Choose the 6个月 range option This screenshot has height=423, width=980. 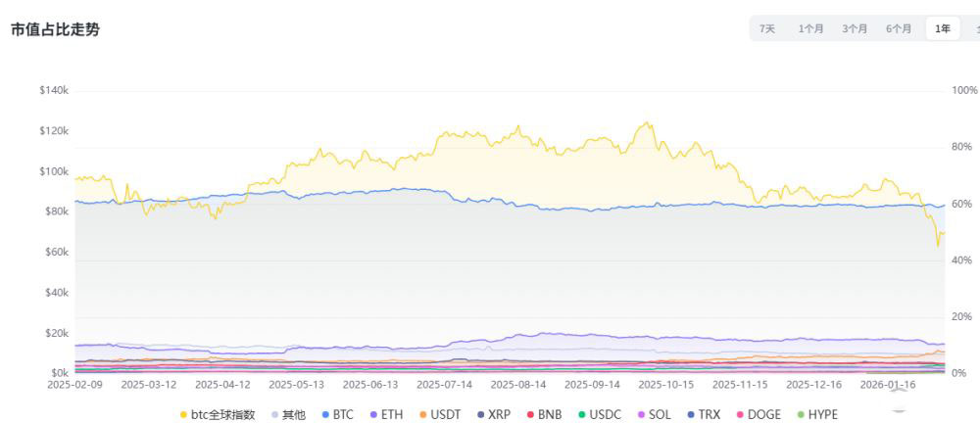coord(899,29)
